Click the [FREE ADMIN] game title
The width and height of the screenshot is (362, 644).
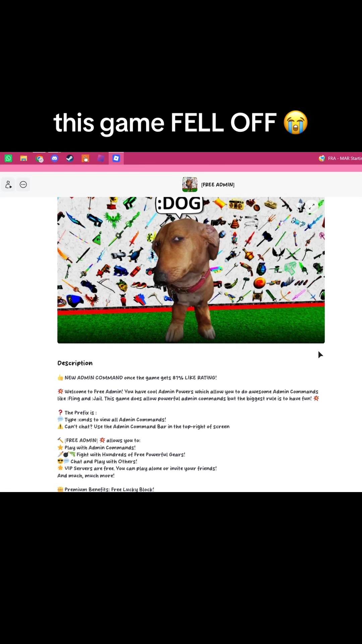tap(218, 185)
